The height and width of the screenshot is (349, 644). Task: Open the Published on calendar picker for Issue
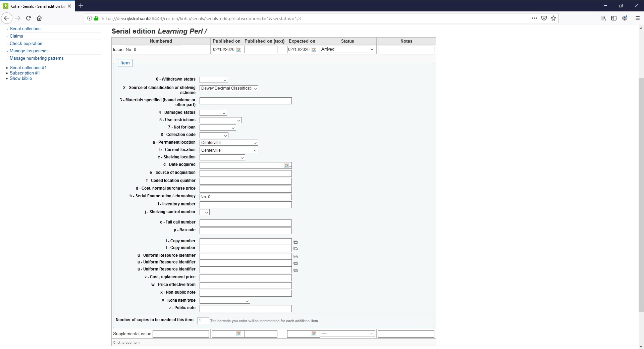pos(239,49)
